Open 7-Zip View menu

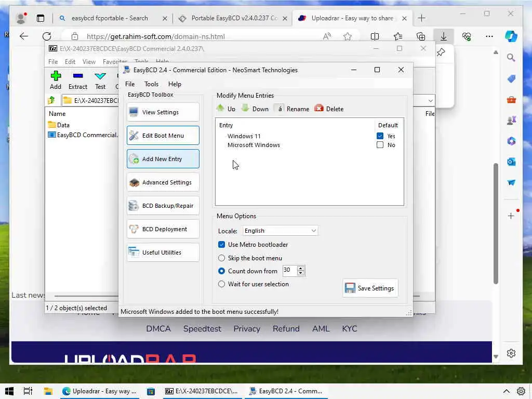click(x=89, y=62)
